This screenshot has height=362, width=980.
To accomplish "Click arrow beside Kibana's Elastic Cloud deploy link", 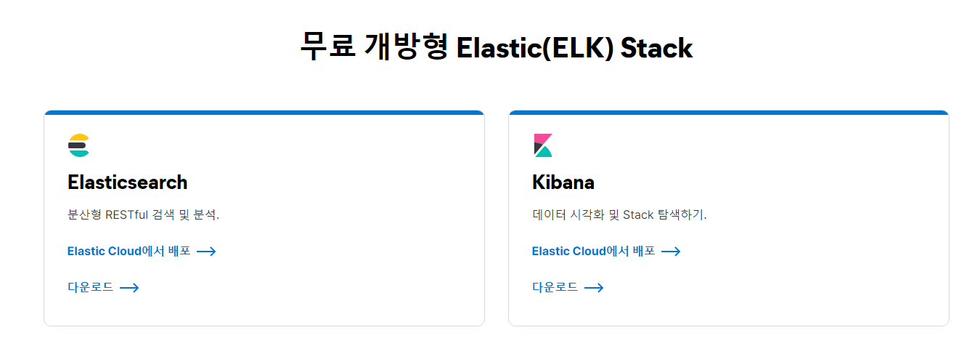I will pos(671,252).
